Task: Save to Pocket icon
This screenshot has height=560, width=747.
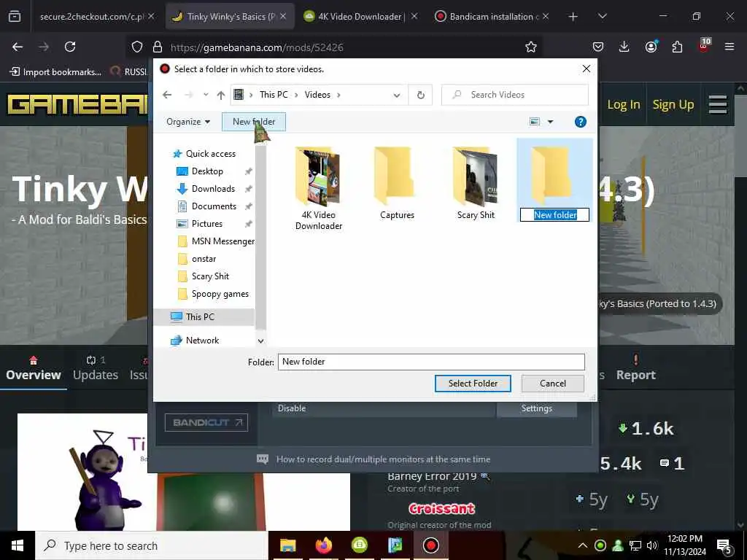Action: coord(598,47)
